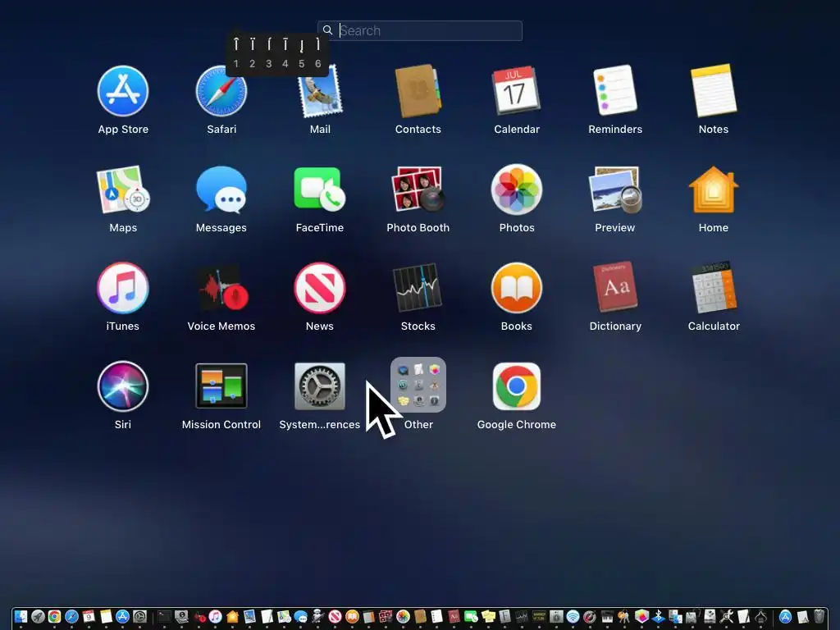The image size is (840, 630).
Task: Launch Calendar showing Jul 17
Action: (517, 92)
